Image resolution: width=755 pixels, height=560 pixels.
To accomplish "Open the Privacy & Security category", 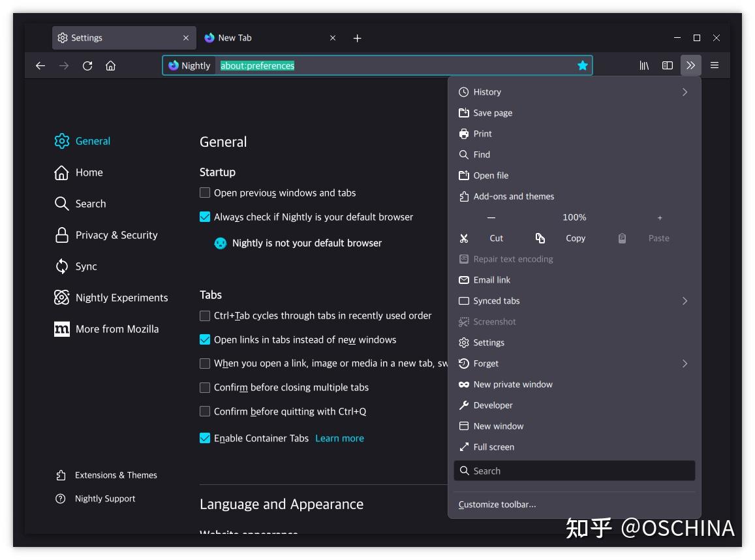I will pyautogui.click(x=106, y=235).
